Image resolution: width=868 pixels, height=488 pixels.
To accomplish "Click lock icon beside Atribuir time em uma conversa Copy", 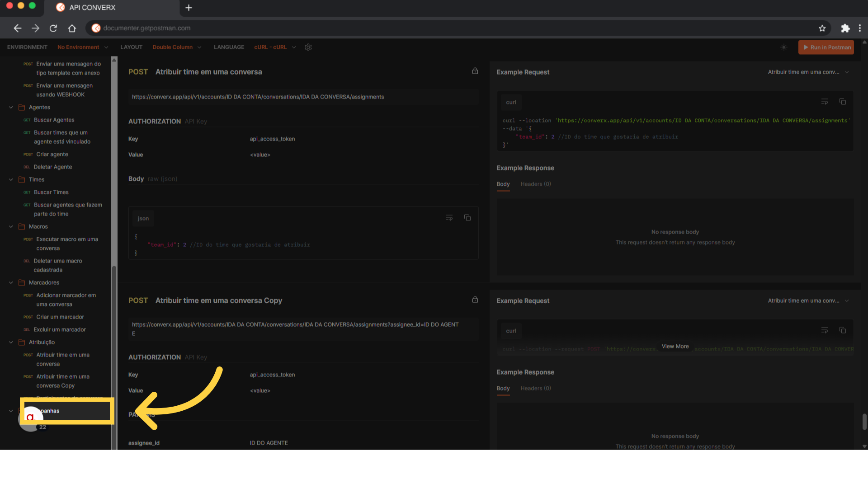I will pos(475,300).
